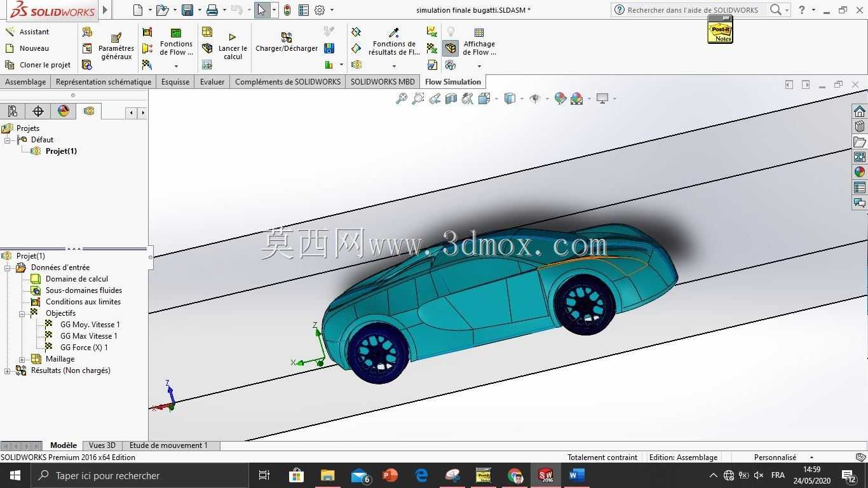
Task: Expand the Maillage tree node
Action: [x=22, y=360]
